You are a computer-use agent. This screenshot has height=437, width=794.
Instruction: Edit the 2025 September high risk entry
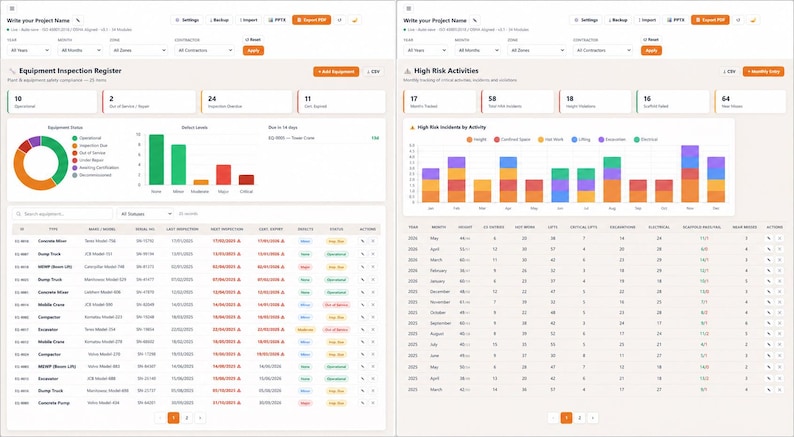(769, 323)
